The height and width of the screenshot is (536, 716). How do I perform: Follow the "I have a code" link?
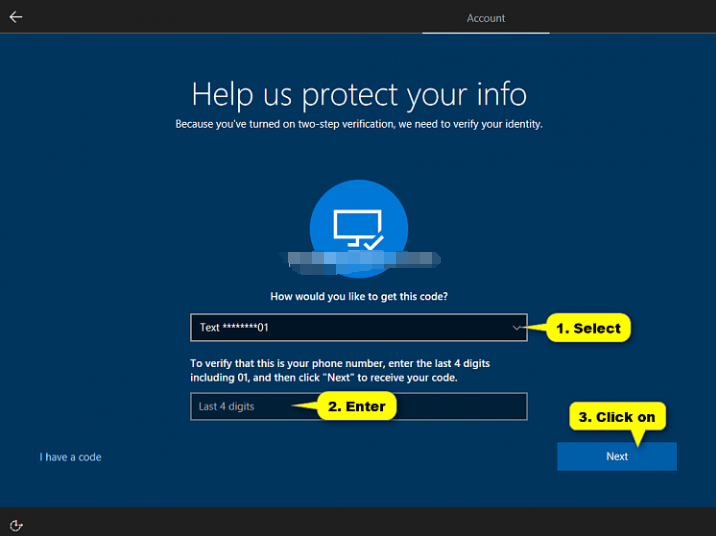click(70, 457)
